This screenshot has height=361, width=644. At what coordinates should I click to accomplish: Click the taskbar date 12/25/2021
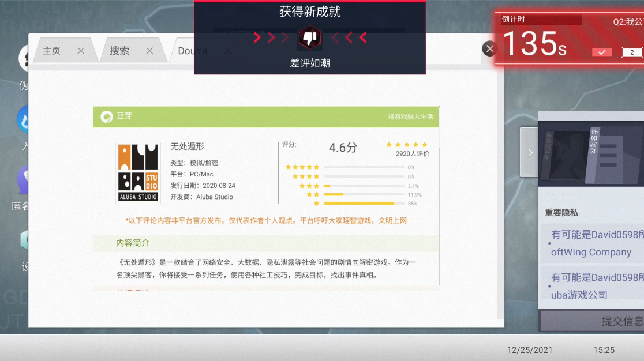[x=529, y=350]
